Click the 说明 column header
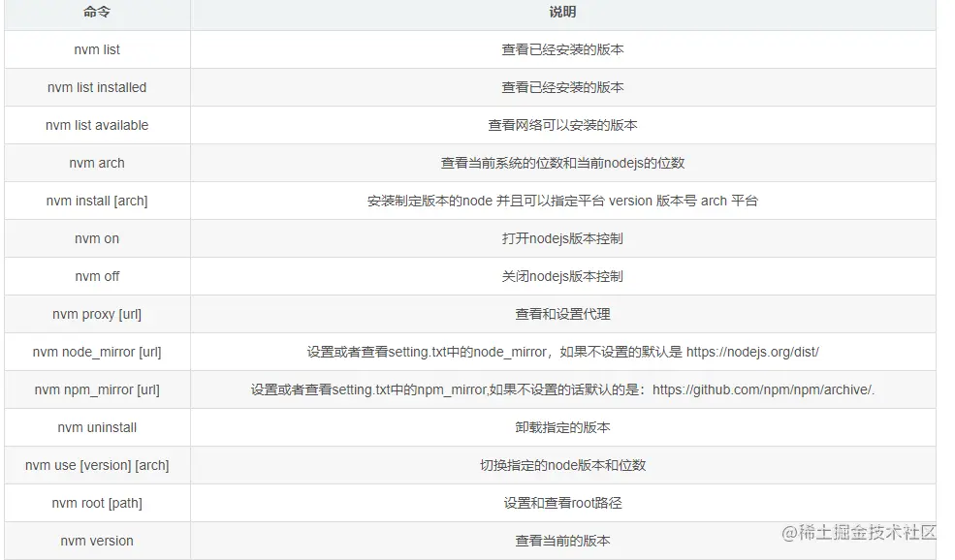 (563, 13)
